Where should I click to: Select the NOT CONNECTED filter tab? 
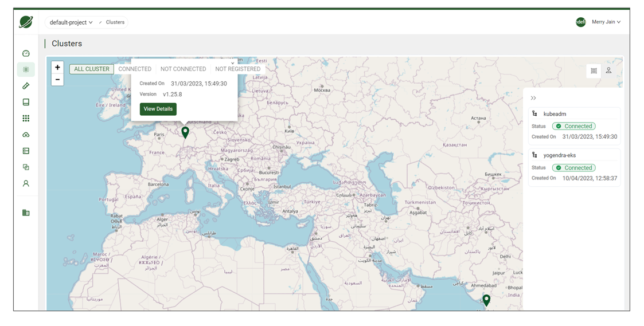click(x=183, y=69)
